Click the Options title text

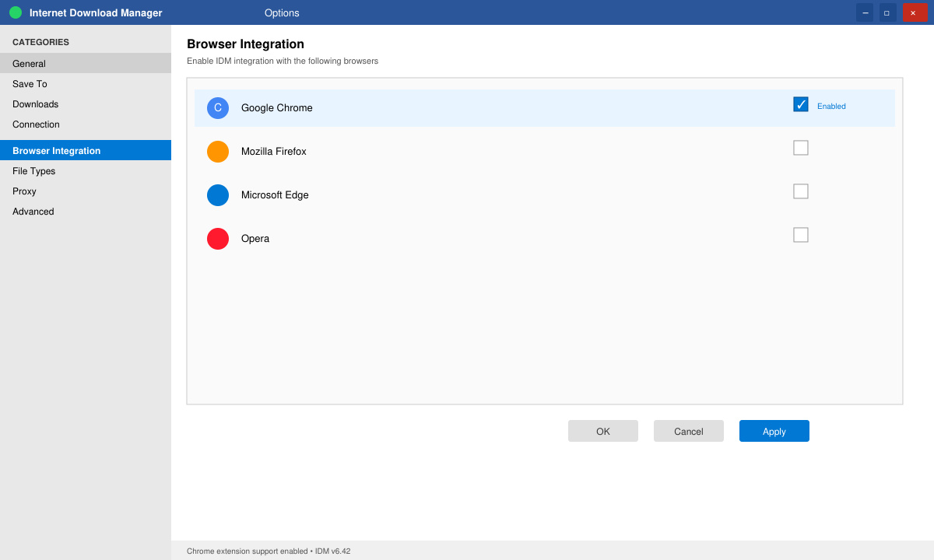click(x=282, y=13)
